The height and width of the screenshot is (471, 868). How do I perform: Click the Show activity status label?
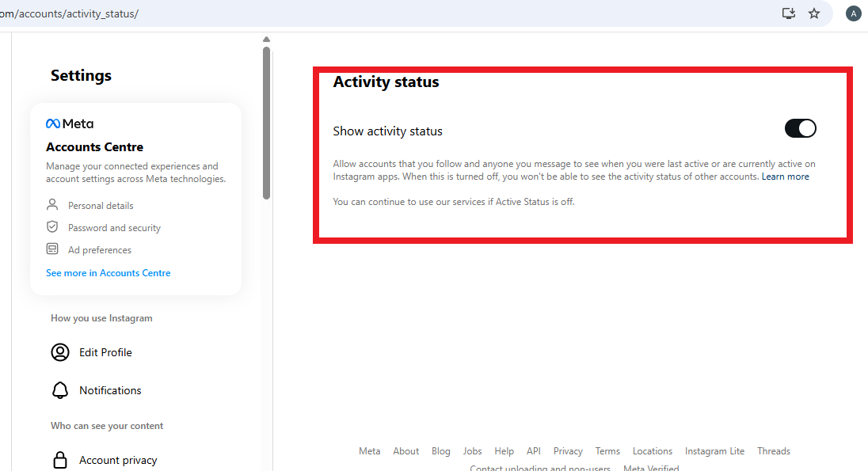click(387, 131)
